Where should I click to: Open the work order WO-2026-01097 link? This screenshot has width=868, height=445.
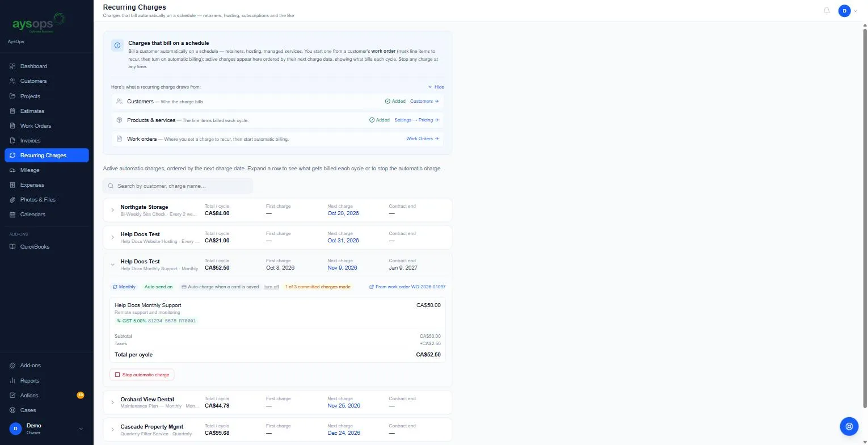coord(407,287)
